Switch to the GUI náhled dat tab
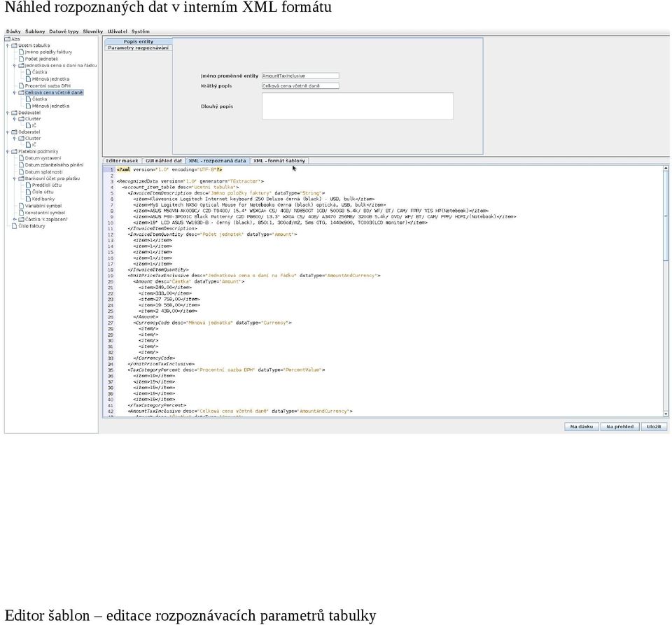Image resolution: width=672 pixels, height=625 pixels. 164,161
